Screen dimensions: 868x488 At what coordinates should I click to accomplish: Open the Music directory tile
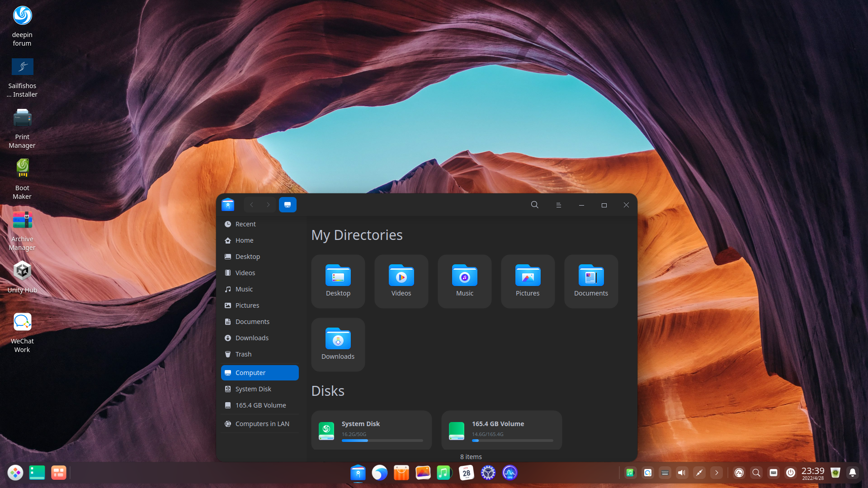(464, 281)
